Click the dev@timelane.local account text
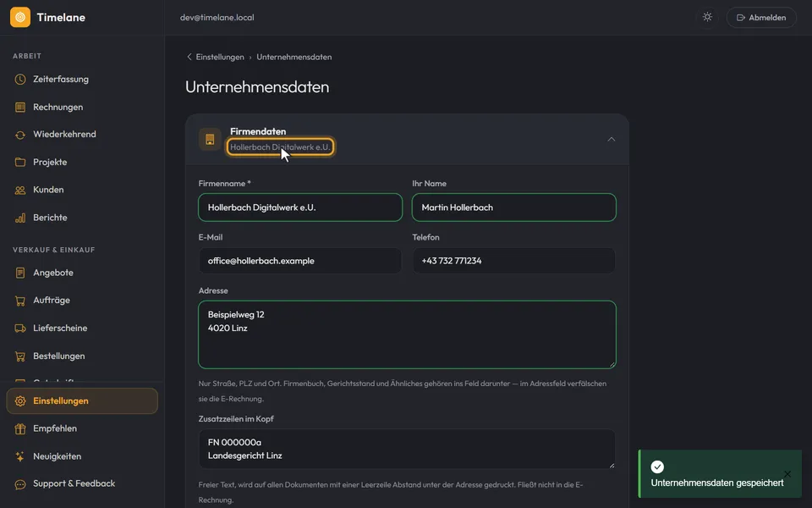 click(x=217, y=18)
